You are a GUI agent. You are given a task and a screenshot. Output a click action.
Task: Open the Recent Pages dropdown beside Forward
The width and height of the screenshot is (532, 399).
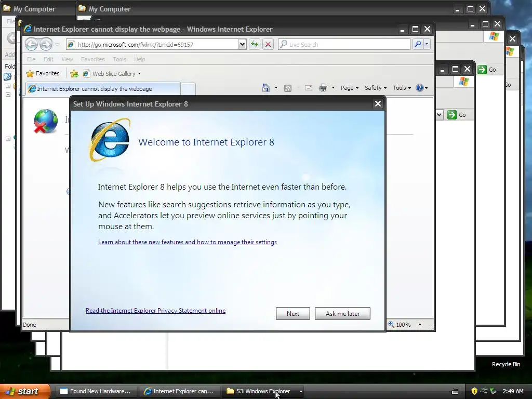coord(57,45)
